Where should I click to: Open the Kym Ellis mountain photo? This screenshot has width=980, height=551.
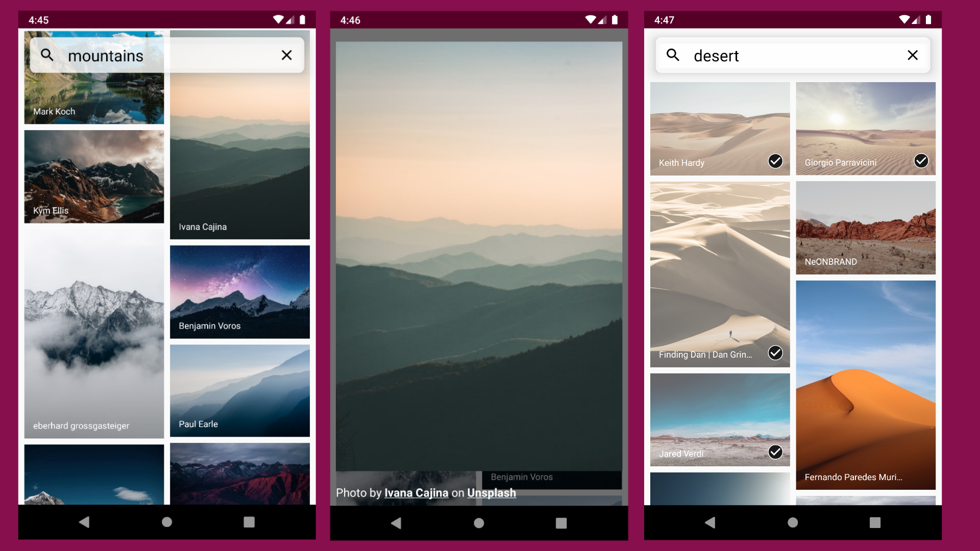click(94, 177)
